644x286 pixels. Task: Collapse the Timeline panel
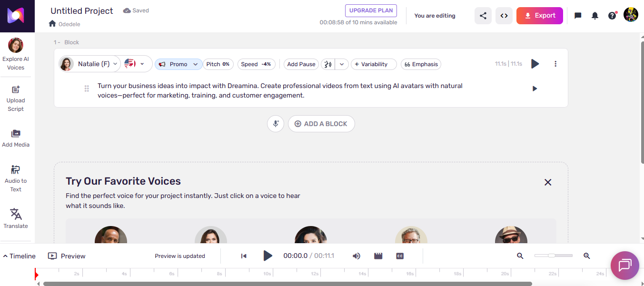tap(19, 256)
